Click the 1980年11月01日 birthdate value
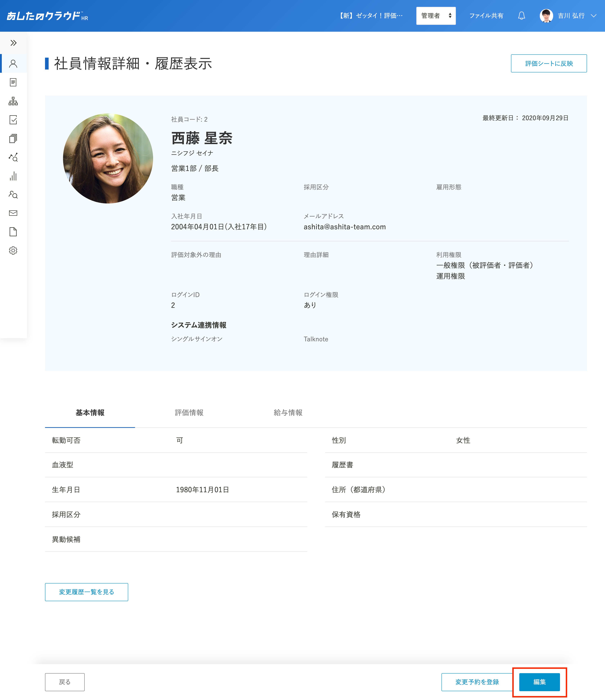605x700 pixels. point(202,489)
